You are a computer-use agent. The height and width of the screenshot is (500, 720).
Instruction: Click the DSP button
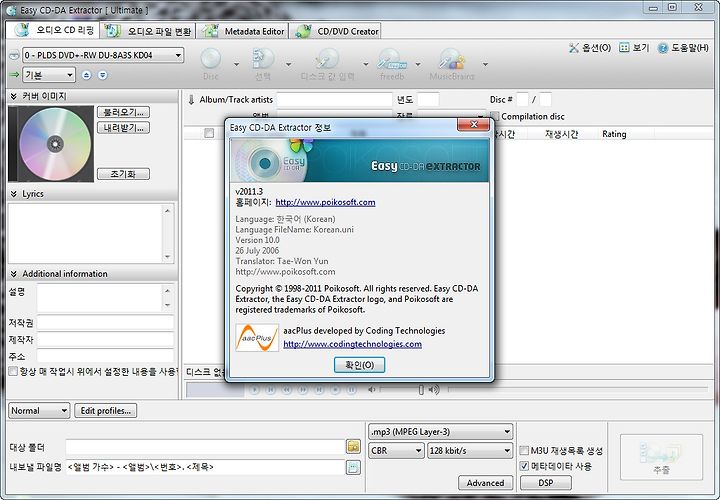point(546,483)
